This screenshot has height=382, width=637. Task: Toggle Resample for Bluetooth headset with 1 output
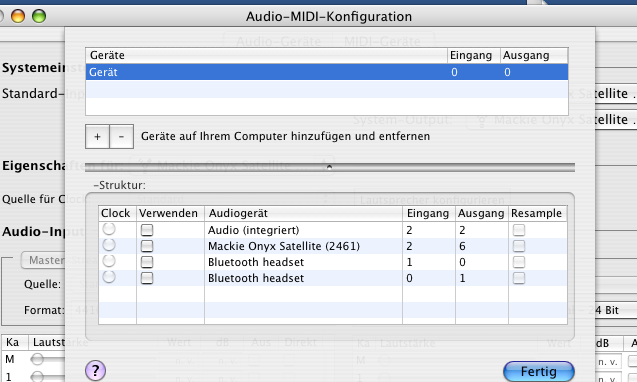(519, 278)
